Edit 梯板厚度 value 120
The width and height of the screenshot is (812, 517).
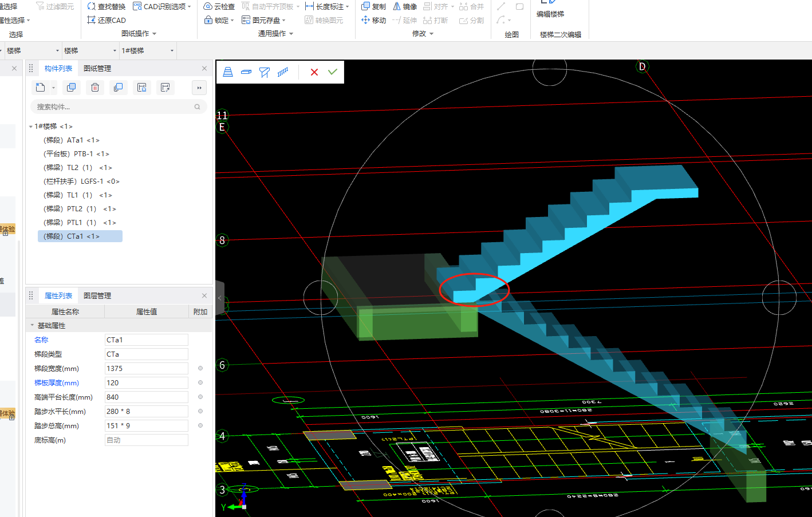tap(147, 383)
